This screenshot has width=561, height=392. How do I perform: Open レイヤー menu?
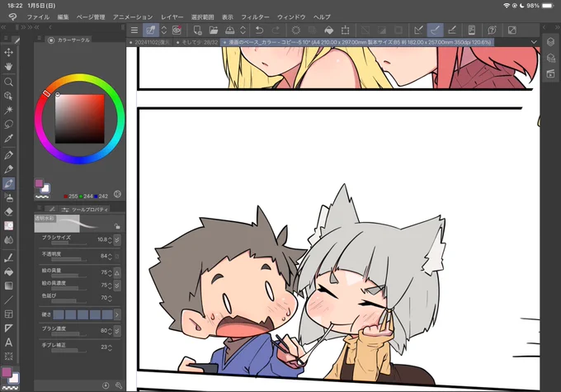[x=172, y=17]
